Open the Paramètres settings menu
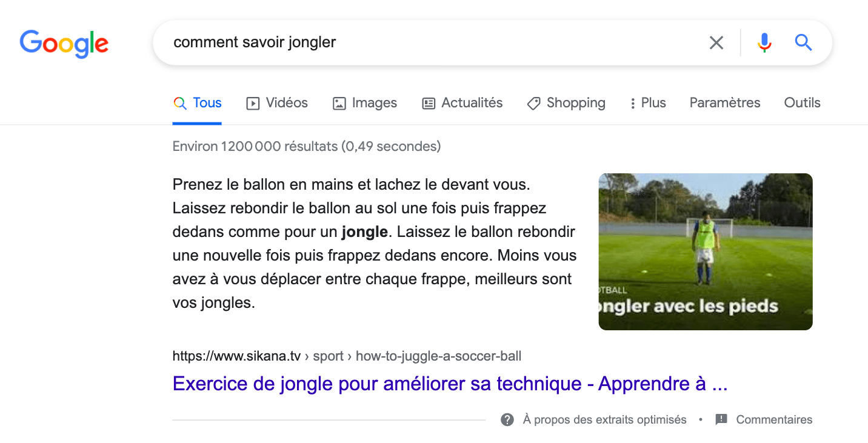Image resolution: width=868 pixels, height=443 pixels. pyautogui.click(x=724, y=103)
